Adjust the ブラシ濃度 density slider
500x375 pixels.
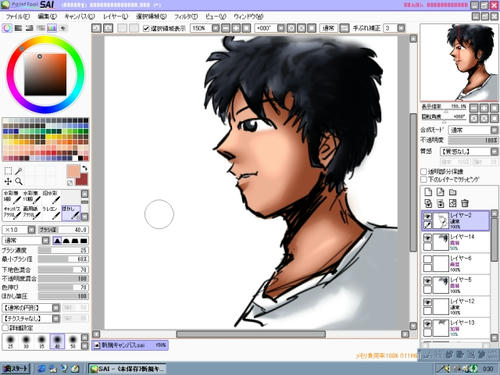click(63, 250)
